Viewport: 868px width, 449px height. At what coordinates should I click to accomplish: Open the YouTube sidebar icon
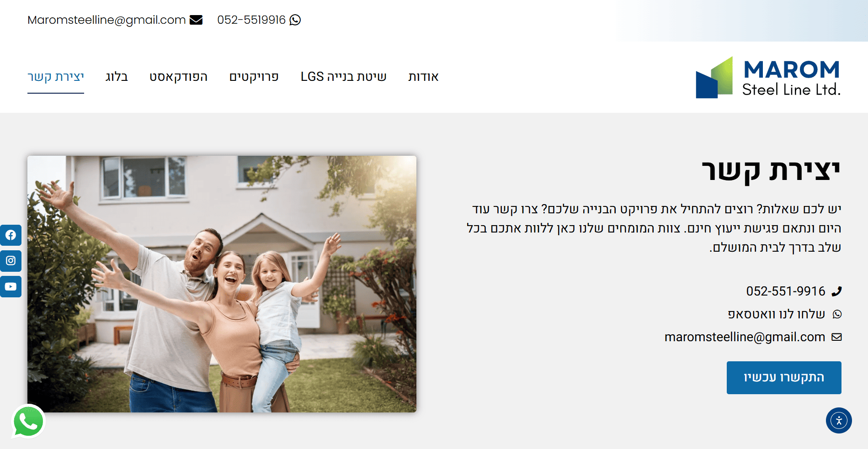pyautogui.click(x=11, y=286)
